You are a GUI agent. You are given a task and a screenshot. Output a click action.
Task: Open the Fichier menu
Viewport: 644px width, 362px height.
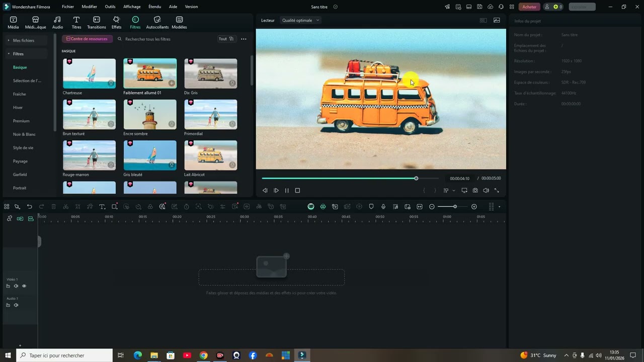click(x=68, y=7)
